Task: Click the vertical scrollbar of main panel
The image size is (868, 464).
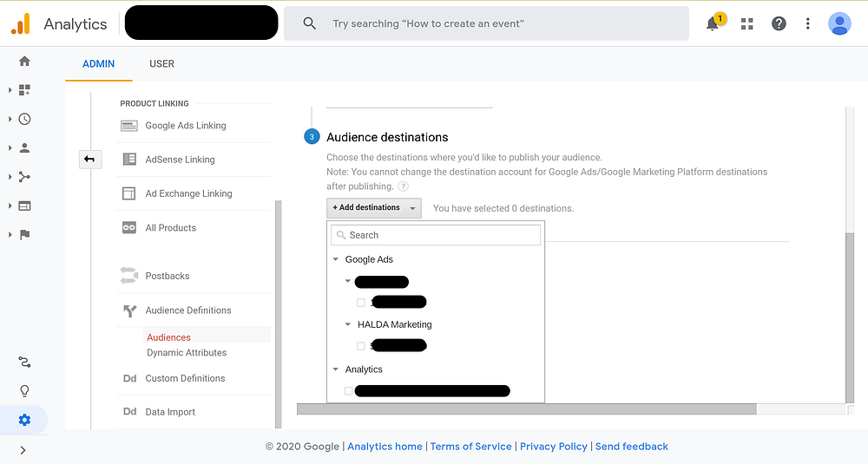Action: pyautogui.click(x=850, y=317)
